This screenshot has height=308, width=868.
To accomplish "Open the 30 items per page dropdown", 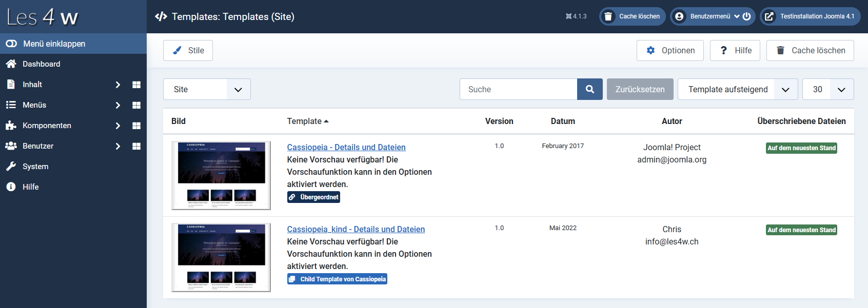I will pyautogui.click(x=827, y=89).
